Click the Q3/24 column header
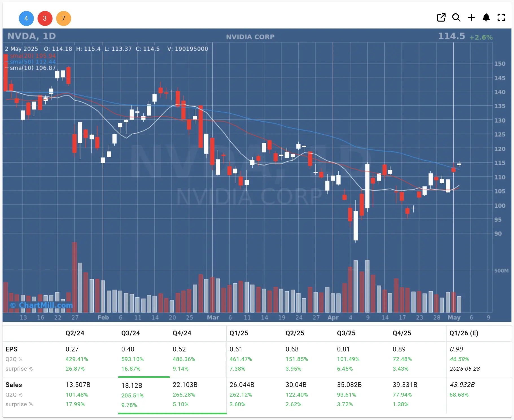The image size is (514, 420). (130, 333)
